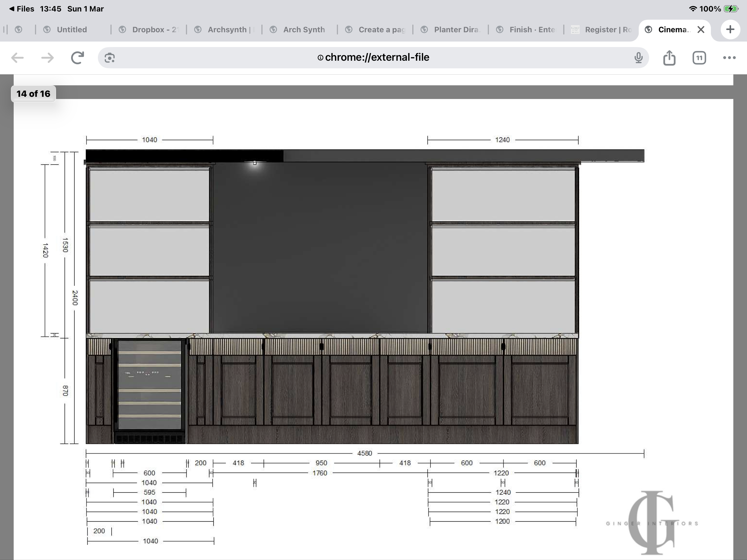Image resolution: width=747 pixels, height=560 pixels.
Task: Tap the voice search microphone
Action: click(x=638, y=58)
